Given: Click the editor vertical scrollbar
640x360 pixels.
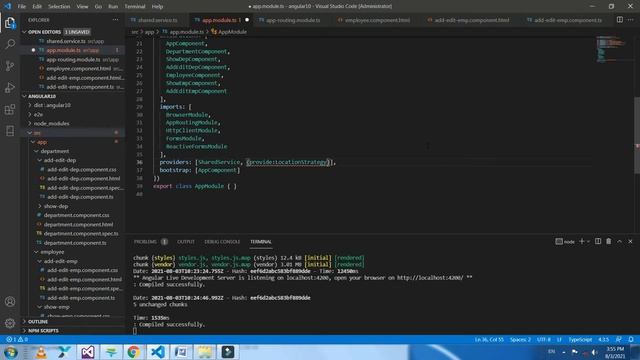Looking at the screenshot, I should point(637,135).
